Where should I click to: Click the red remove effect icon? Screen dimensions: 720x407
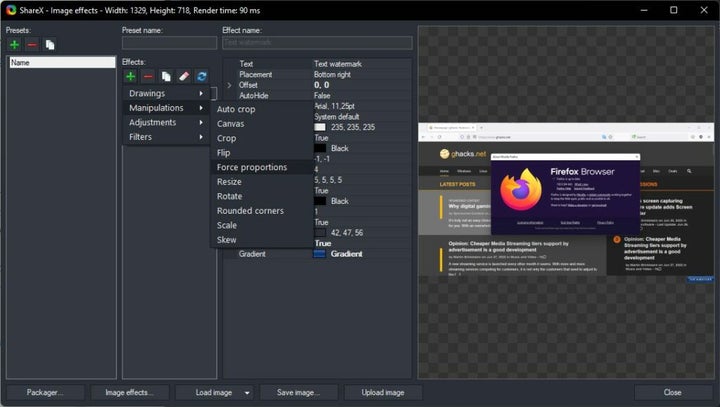click(x=148, y=76)
